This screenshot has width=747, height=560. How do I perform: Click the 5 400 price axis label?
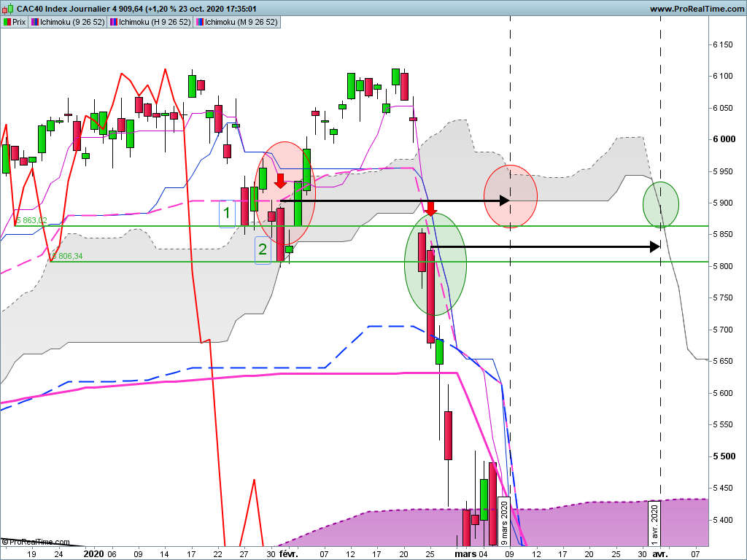[x=723, y=519]
